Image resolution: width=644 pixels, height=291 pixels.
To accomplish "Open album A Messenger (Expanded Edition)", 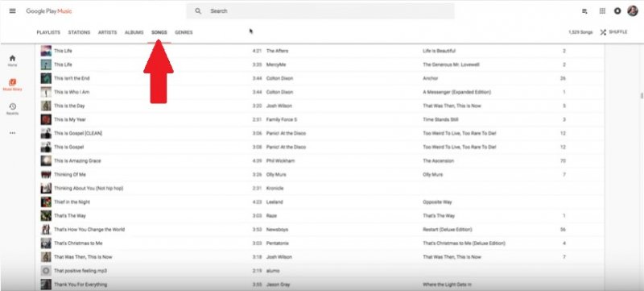I will (456, 92).
